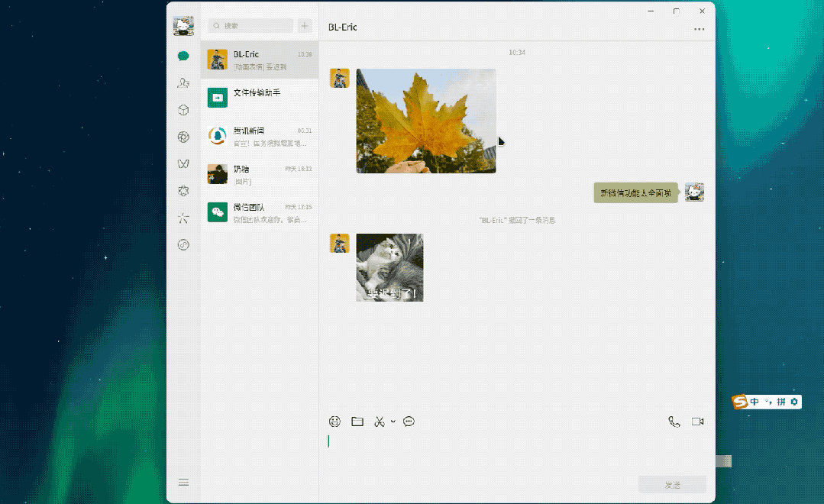
Task: Start a video call with BL-Eric
Action: [x=696, y=421]
